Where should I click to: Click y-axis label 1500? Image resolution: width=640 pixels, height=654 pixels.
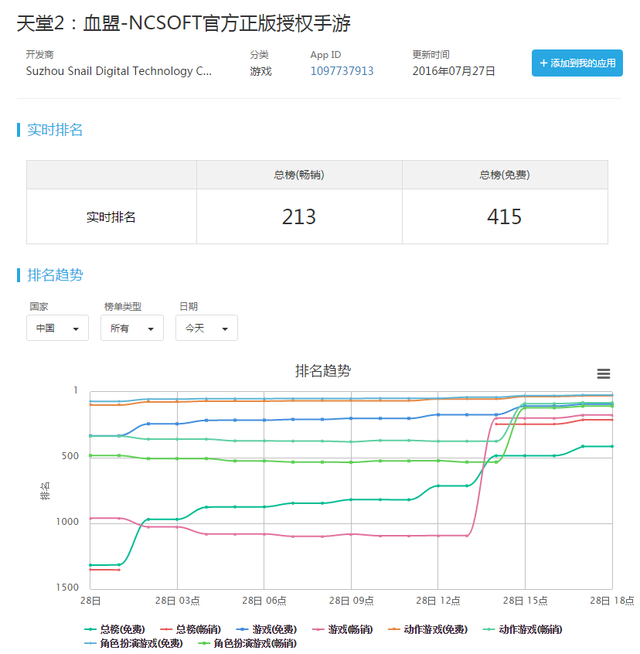[x=67, y=587]
